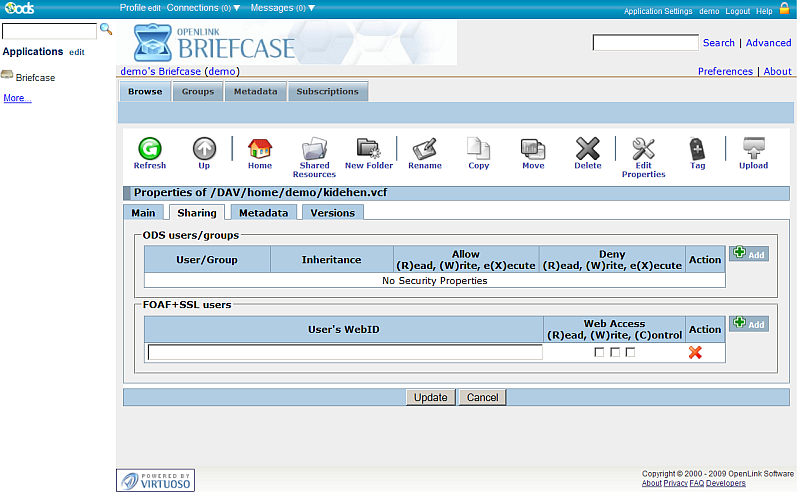Click Add in ODS users/groups section
This screenshot has height=496, width=800.
click(x=749, y=254)
